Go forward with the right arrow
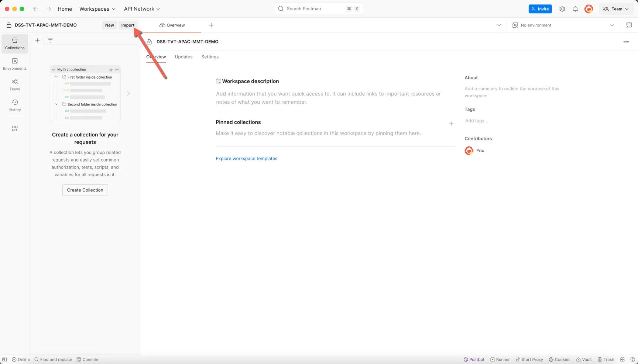This screenshot has height=364, width=638. pos(48,9)
